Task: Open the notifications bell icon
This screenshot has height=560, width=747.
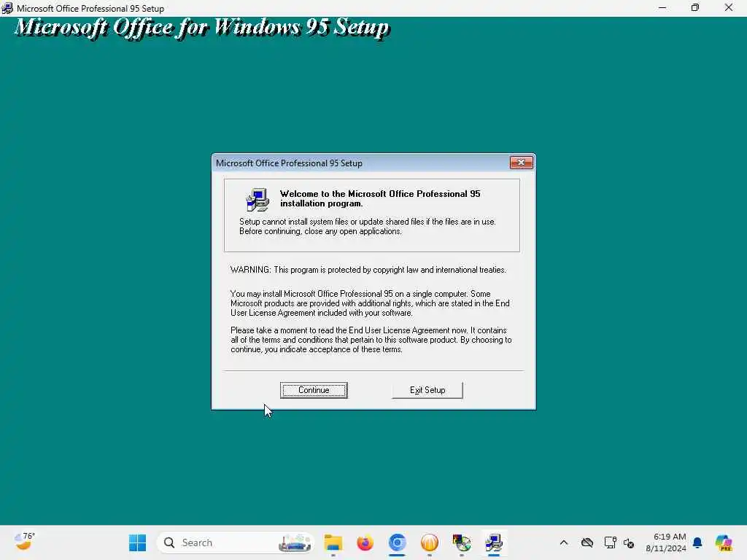Action: (697, 542)
